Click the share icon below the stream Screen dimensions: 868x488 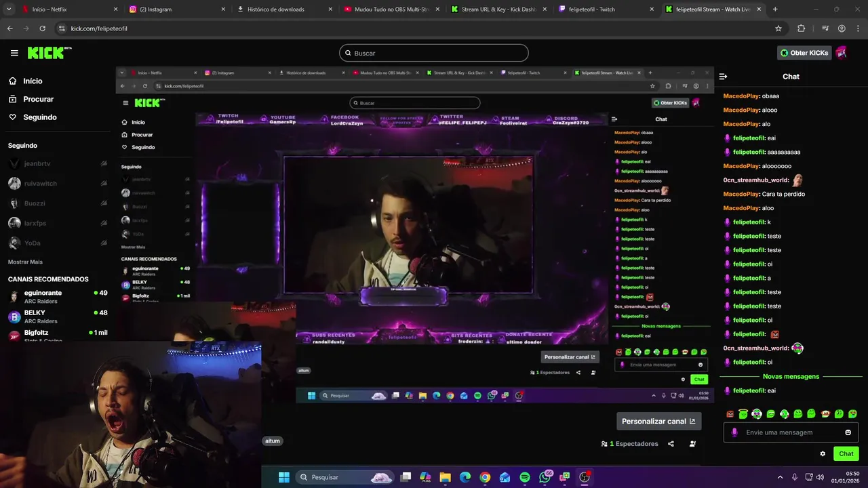click(671, 444)
